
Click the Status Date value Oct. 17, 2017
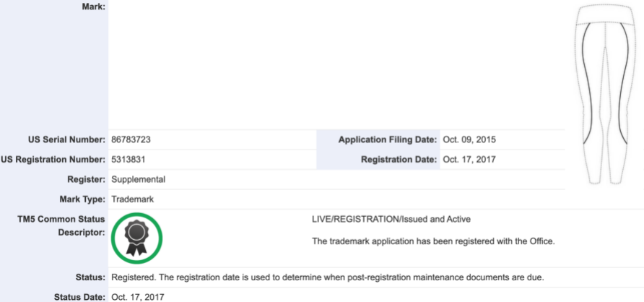(138, 297)
